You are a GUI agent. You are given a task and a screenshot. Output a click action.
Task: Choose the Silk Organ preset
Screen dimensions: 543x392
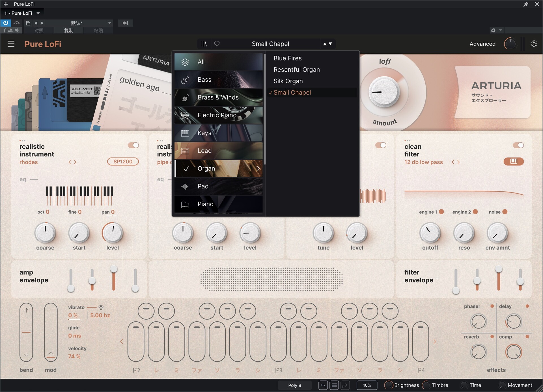[x=312, y=81]
